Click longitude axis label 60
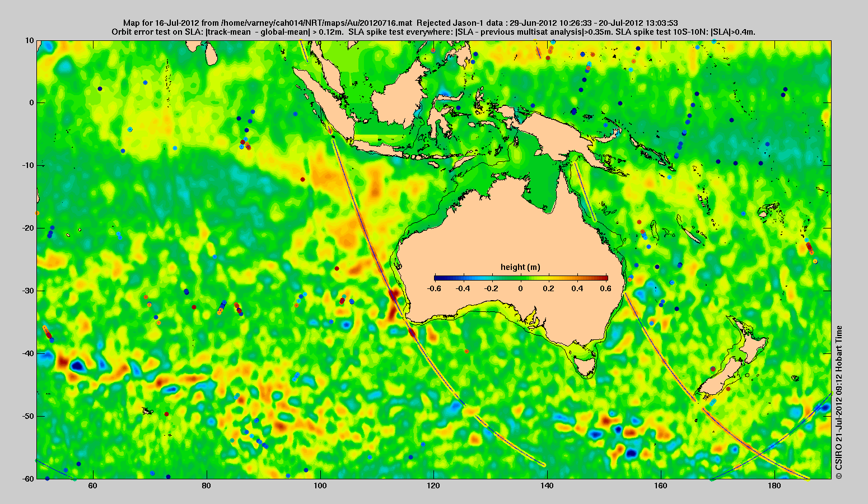 coord(93,486)
